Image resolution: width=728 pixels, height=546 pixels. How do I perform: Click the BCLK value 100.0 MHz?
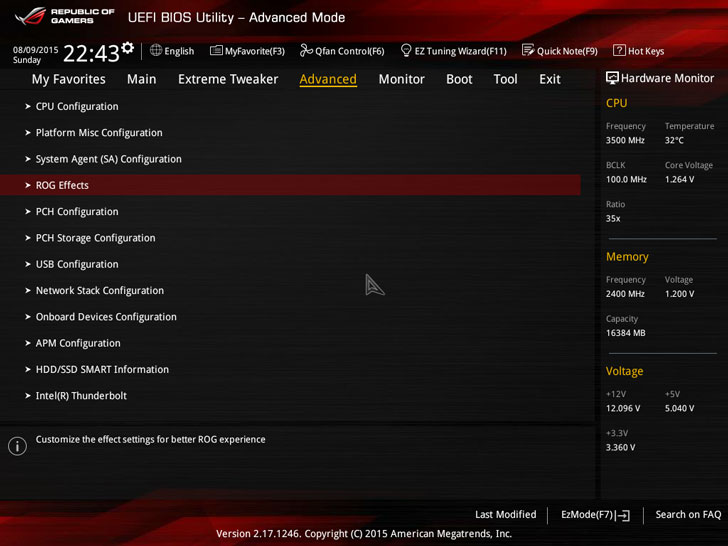(626, 179)
